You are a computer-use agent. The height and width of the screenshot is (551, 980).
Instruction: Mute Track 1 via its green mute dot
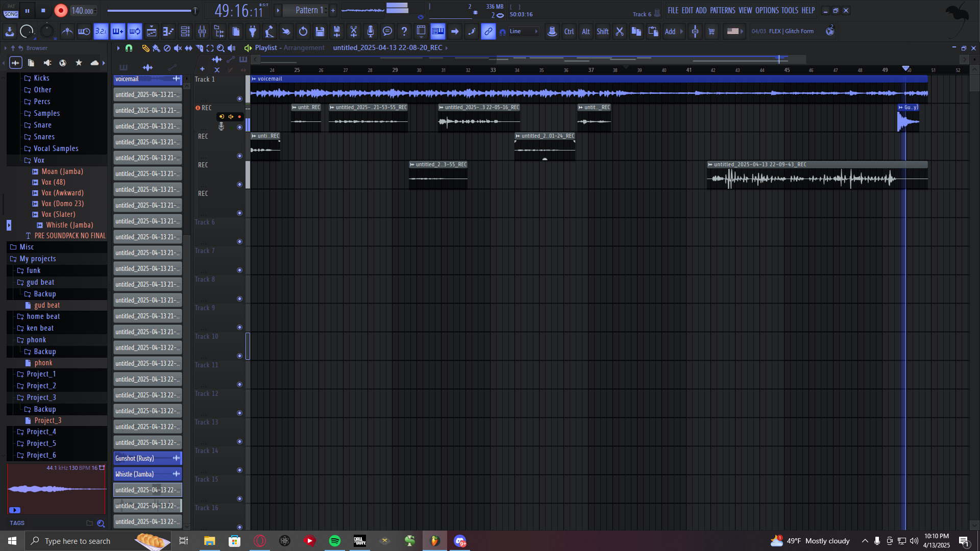239,98
